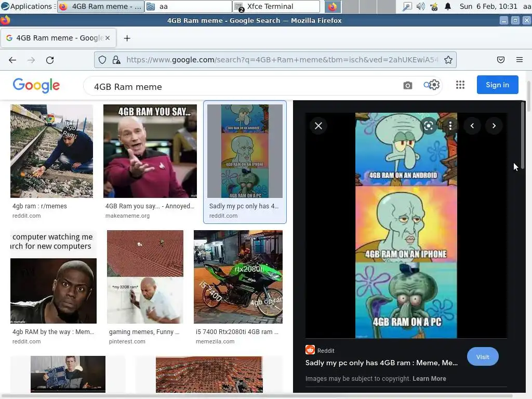532x399 pixels.
Task: Select the Picard '4GB RAM YOU SAY' thumbnail
Action: pyautogui.click(x=150, y=151)
